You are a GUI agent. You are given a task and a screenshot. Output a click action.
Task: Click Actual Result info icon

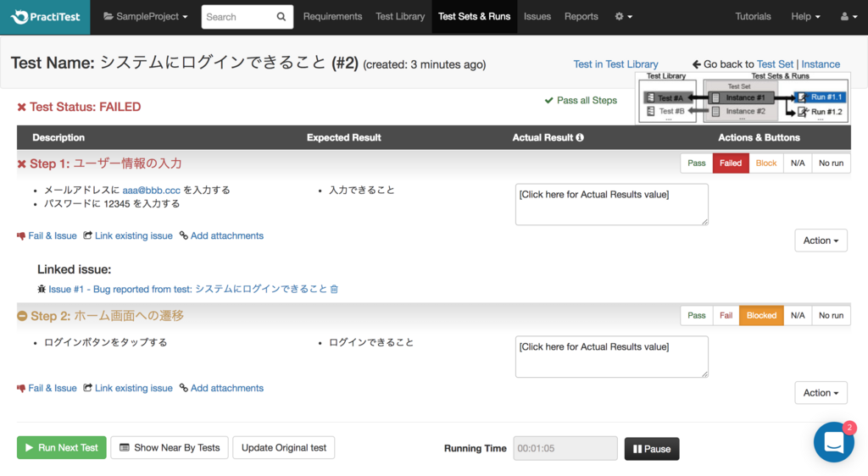coord(580,138)
